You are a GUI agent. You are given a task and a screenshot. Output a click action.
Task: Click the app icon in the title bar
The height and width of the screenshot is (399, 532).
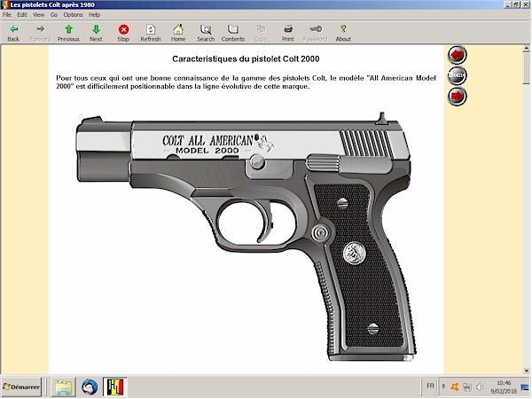pyautogui.click(x=4, y=4)
